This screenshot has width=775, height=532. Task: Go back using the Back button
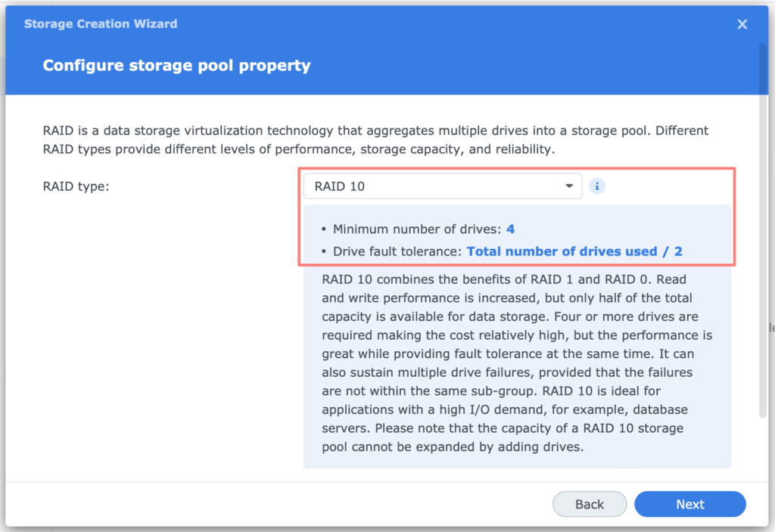590,504
